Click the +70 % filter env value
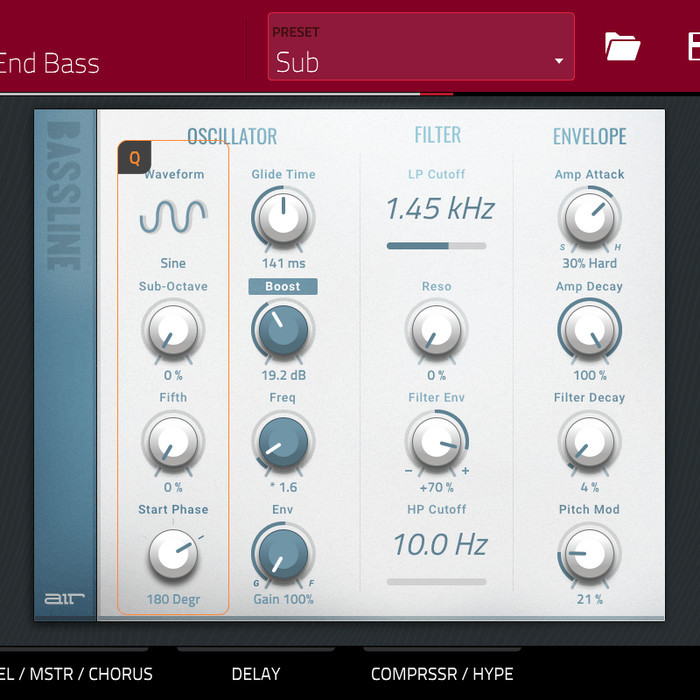 click(x=437, y=487)
